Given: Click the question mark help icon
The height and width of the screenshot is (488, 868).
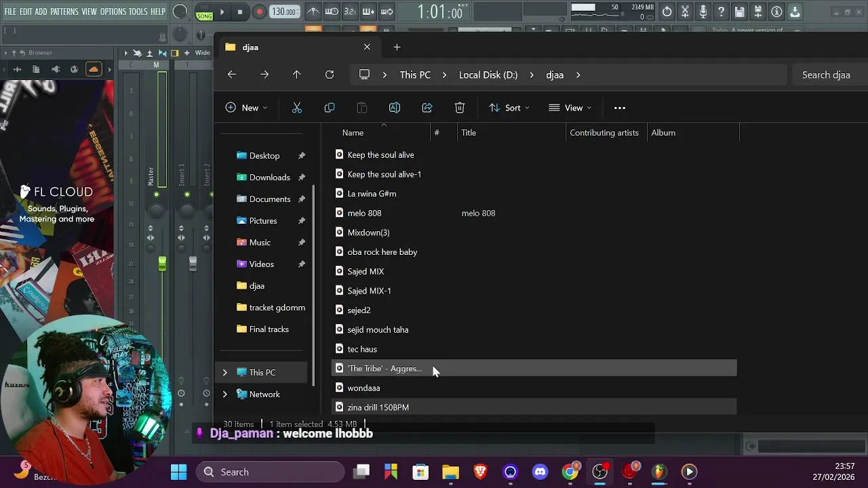Looking at the screenshot, I should (x=722, y=12).
